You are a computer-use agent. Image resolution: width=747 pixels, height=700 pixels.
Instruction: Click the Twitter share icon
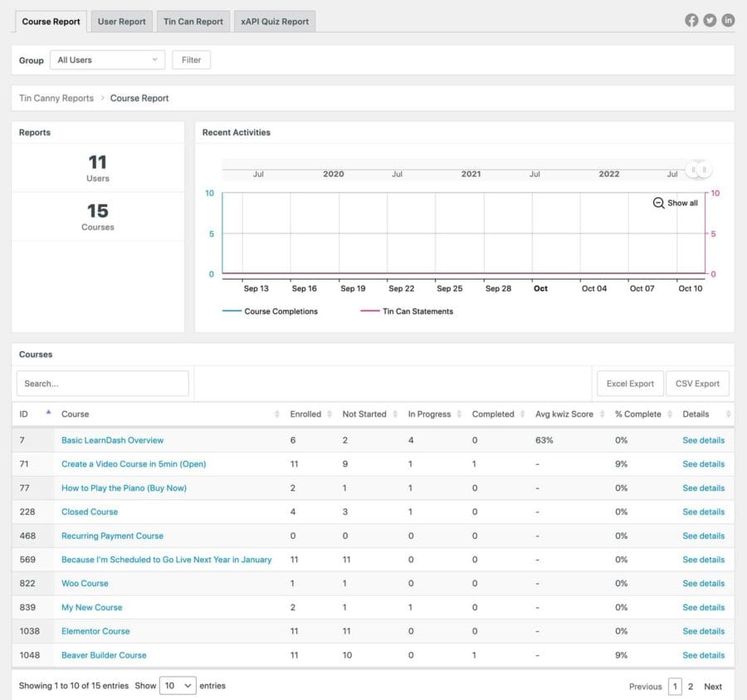[x=710, y=20]
